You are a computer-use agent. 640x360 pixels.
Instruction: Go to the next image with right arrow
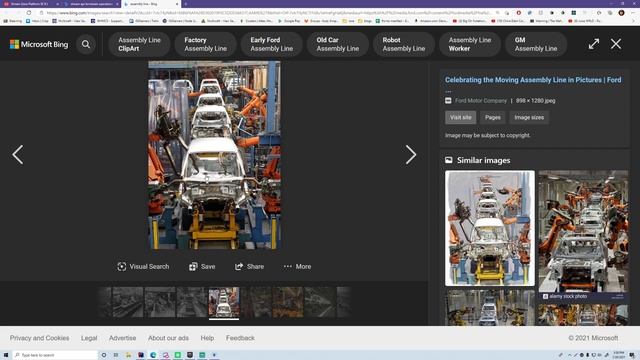(411, 155)
